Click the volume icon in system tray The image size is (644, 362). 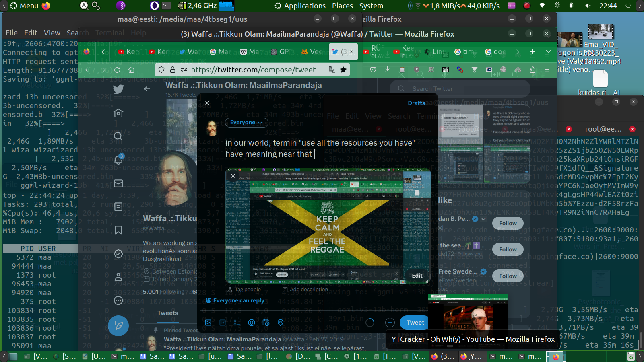point(588,6)
